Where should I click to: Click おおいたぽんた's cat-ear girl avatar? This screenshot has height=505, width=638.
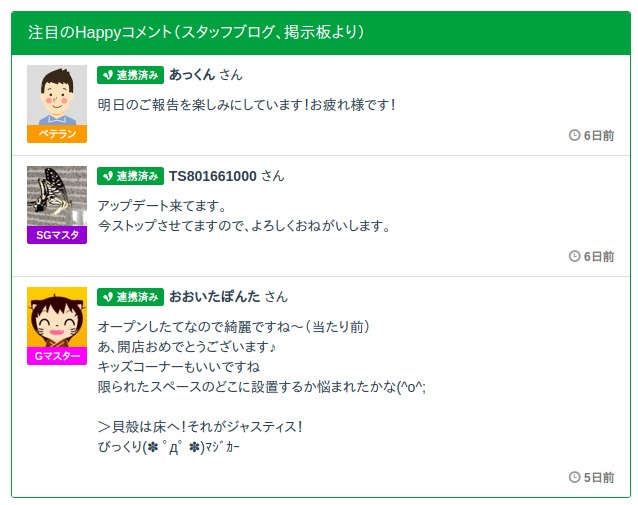click(x=57, y=317)
